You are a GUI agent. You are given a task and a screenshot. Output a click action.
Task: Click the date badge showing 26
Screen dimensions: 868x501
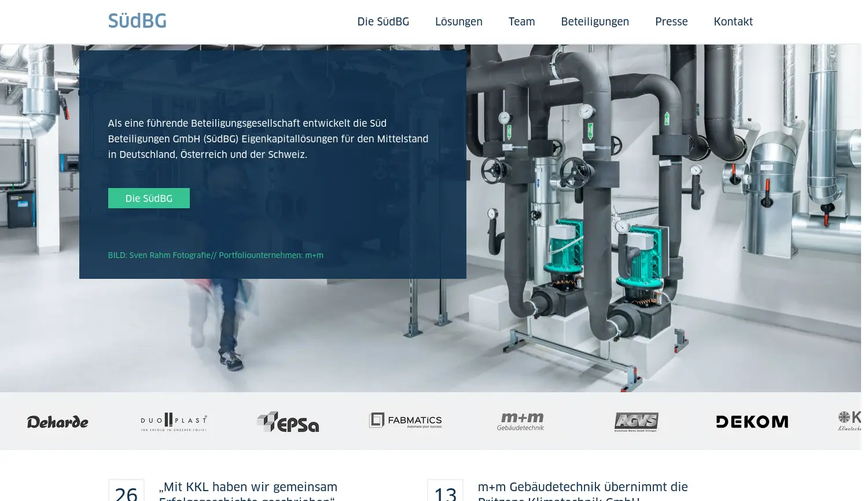pos(126,492)
